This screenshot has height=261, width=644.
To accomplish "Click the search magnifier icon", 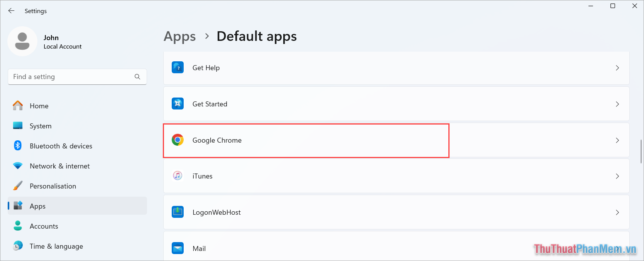I will pyautogui.click(x=137, y=77).
